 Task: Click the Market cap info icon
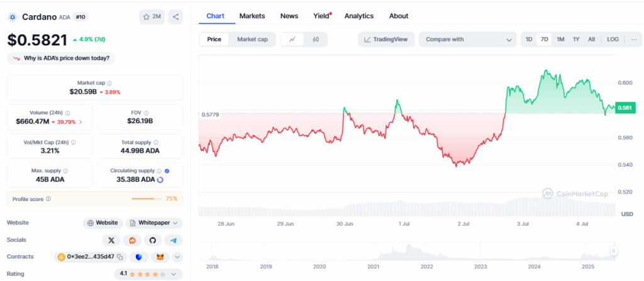point(109,83)
